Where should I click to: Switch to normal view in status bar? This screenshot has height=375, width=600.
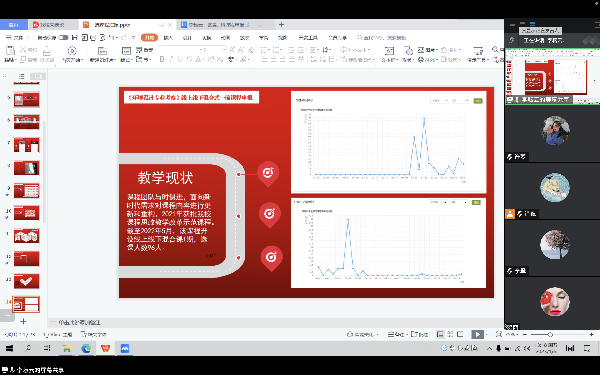coord(440,334)
